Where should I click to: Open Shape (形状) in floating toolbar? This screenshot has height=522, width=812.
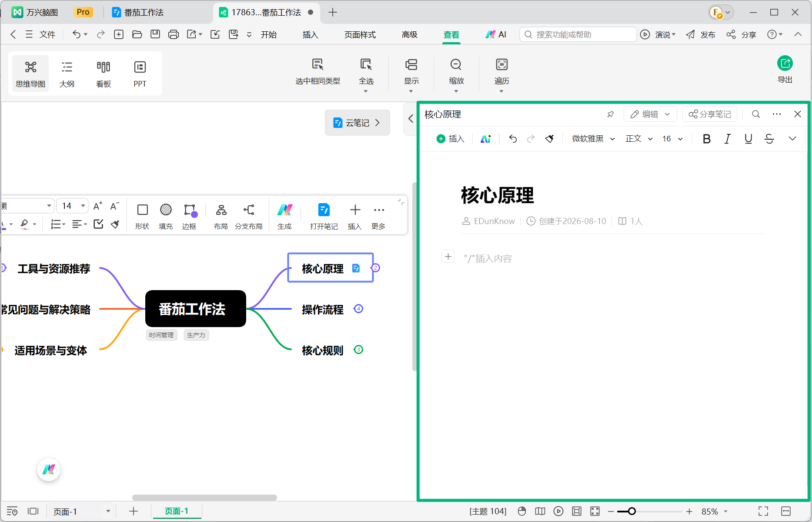142,216
